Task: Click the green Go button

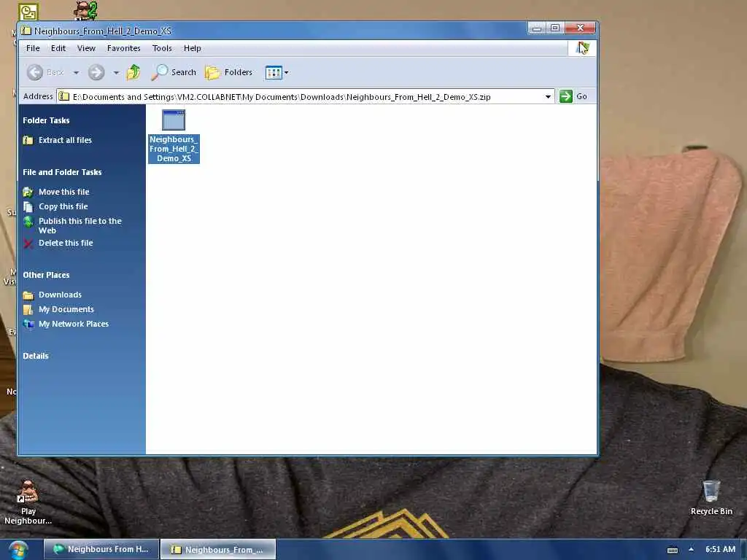Action: [x=573, y=96]
